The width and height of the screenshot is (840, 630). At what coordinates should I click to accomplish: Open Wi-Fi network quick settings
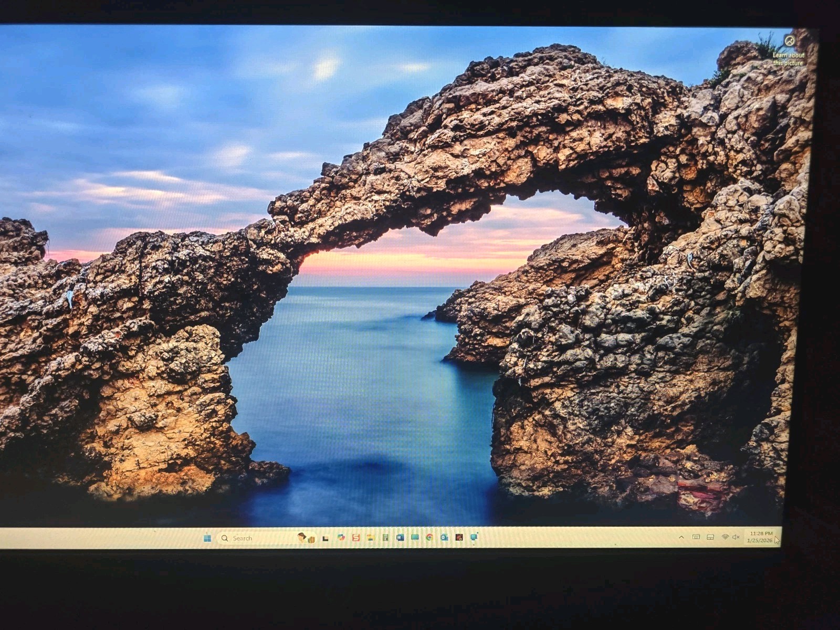point(724,537)
